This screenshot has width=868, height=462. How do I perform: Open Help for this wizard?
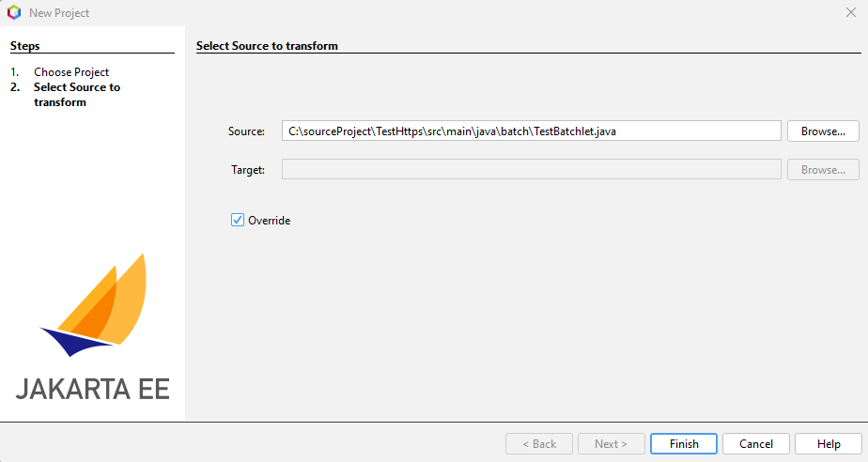pos(829,444)
